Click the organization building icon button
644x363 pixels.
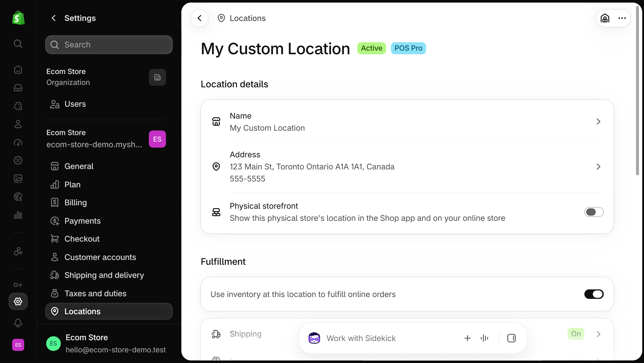pos(157,77)
